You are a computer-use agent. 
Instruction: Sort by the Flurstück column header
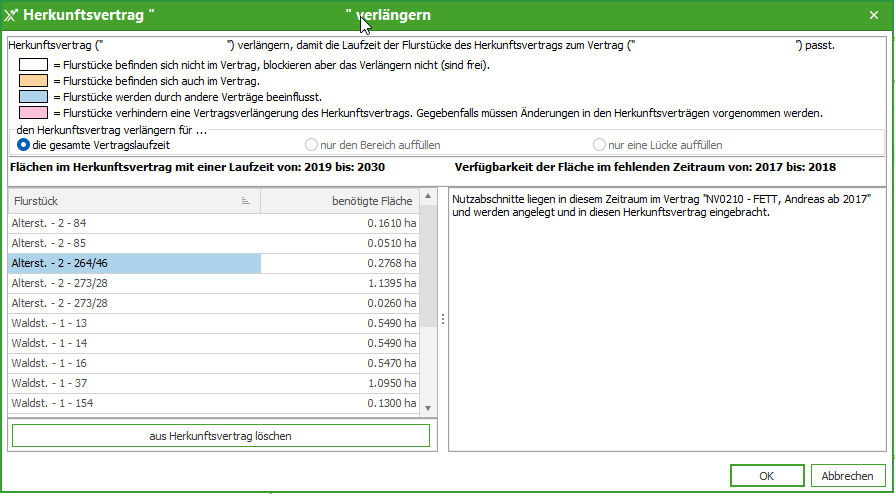[132, 201]
